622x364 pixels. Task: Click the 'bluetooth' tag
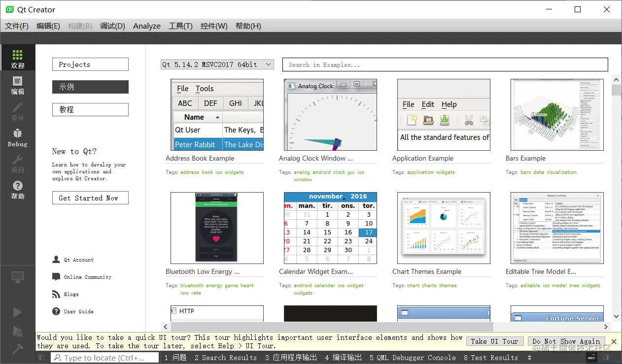192,286
